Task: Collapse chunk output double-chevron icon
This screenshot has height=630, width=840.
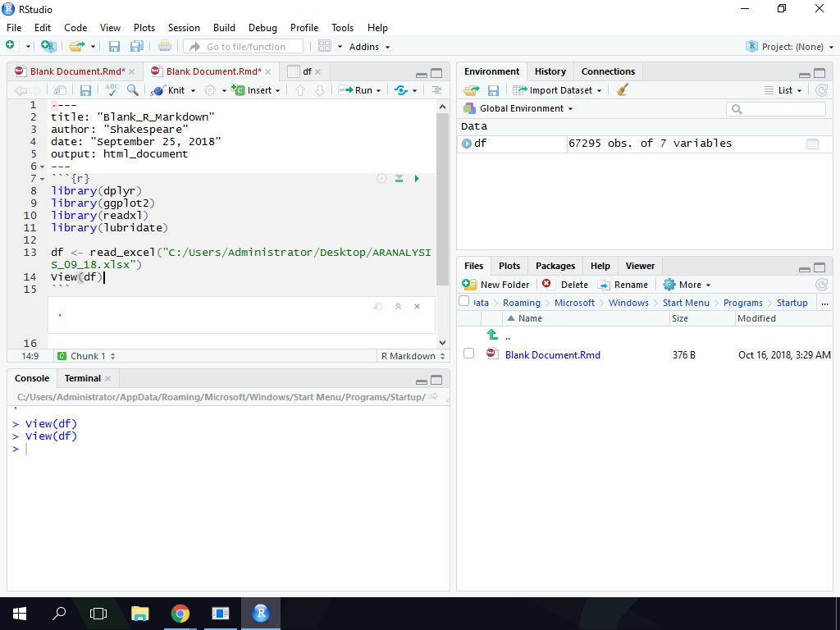Action: click(398, 307)
